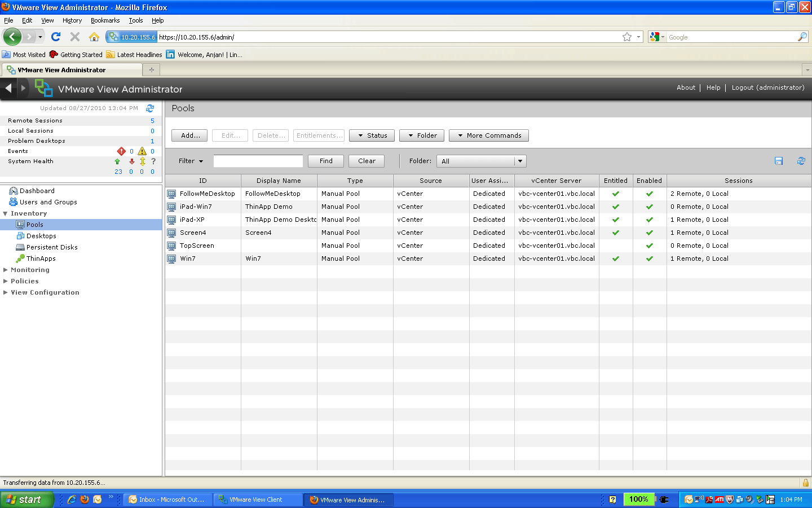Click Remote Sessions count 5

(x=152, y=121)
